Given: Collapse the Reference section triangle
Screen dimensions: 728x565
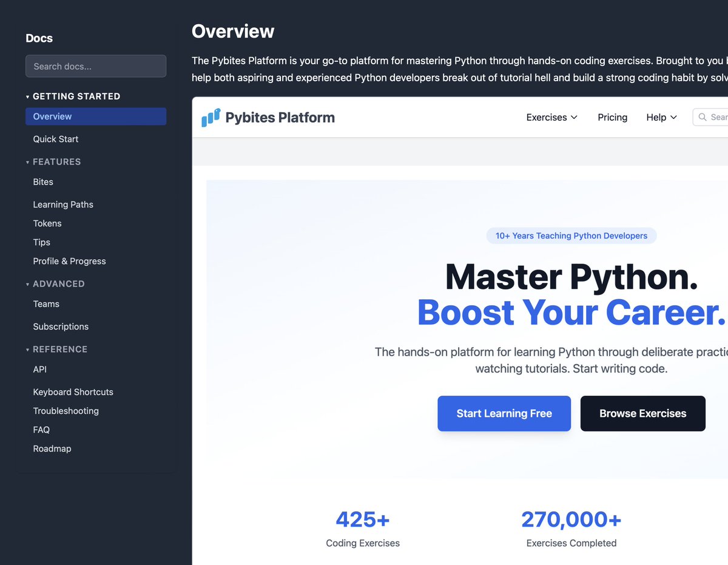Looking at the screenshot, I should pos(27,350).
